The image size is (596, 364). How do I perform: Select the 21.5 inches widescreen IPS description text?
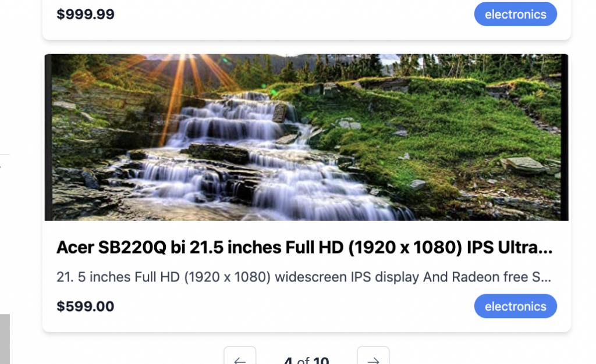point(304,277)
